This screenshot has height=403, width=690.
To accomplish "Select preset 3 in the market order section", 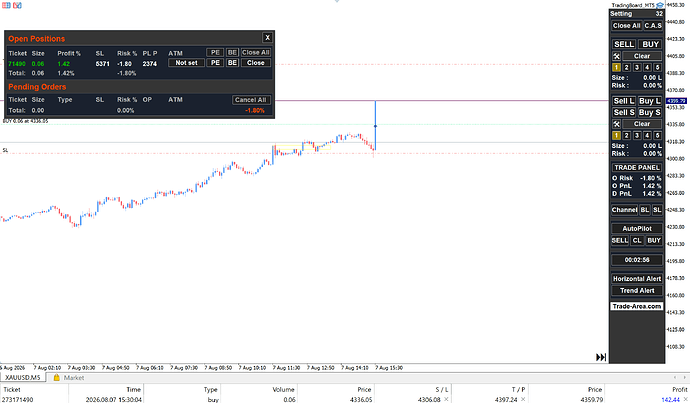I will (637, 67).
